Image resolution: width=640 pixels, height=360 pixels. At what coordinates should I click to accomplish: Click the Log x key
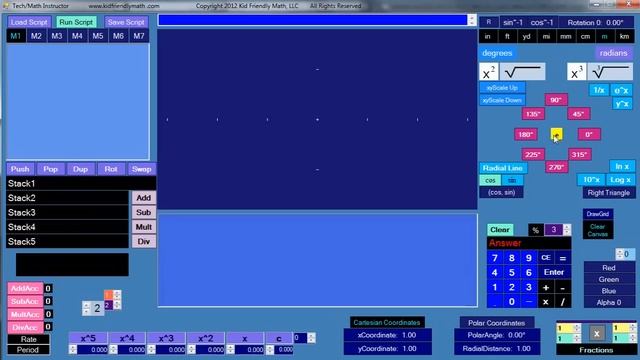click(620, 180)
